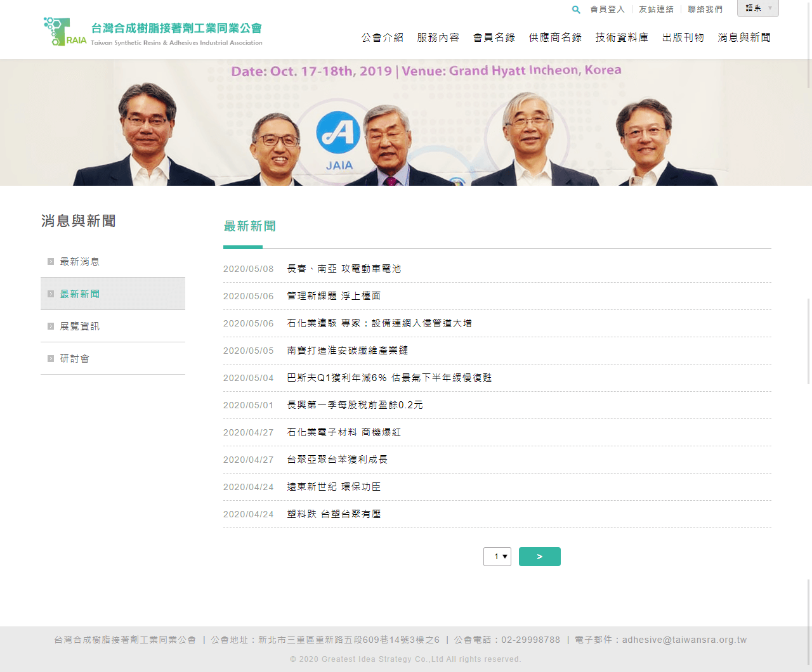Viewport: 812px width, 672px height.
Task: Open news 管理新課題 浮上檯面
Action: click(x=334, y=296)
